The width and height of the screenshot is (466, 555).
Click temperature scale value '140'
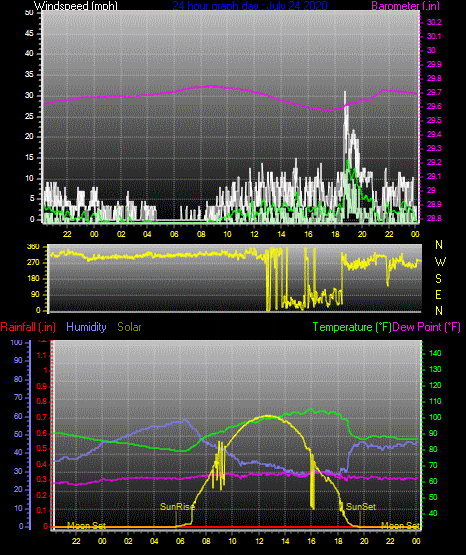coord(435,353)
